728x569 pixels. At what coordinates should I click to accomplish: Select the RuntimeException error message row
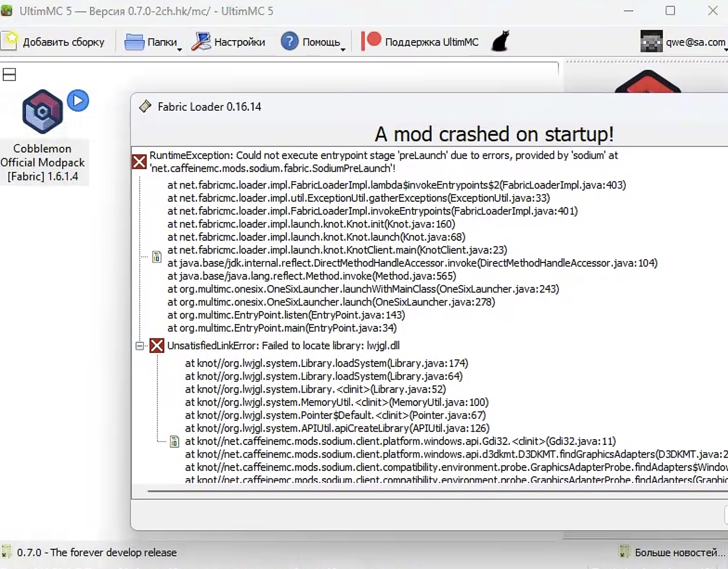384,162
